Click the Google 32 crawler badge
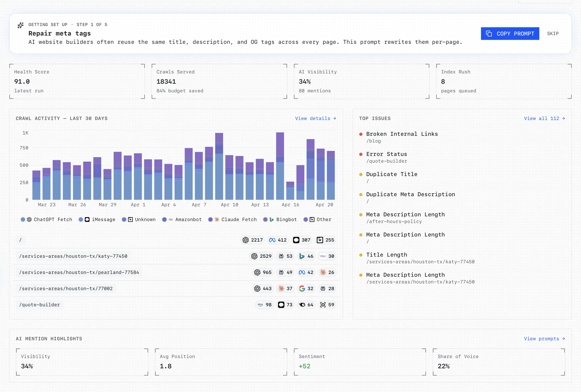Screen dimensions: 581x392 pos(306,289)
